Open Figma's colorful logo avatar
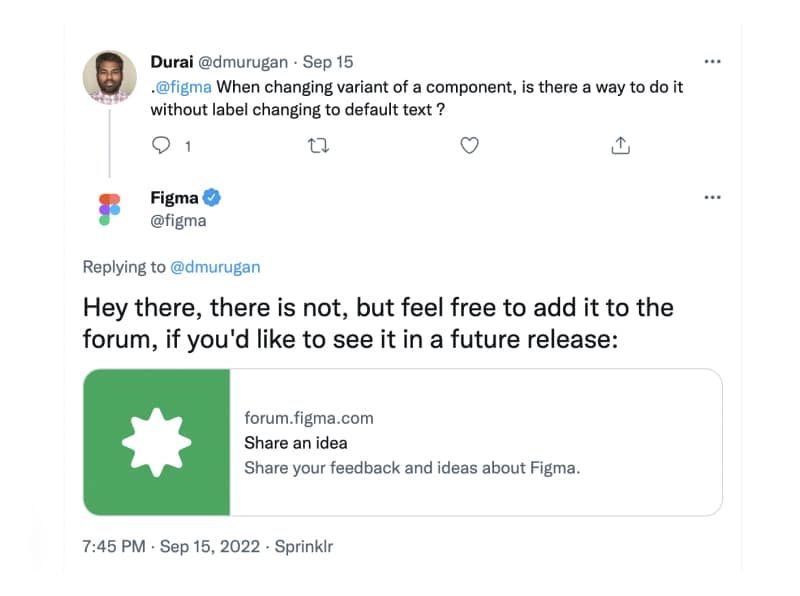 click(109, 209)
